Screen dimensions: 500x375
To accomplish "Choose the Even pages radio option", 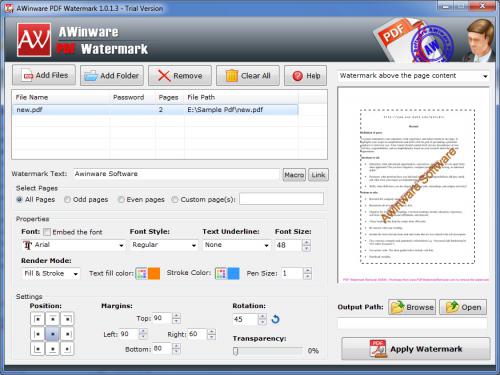I will point(121,199).
